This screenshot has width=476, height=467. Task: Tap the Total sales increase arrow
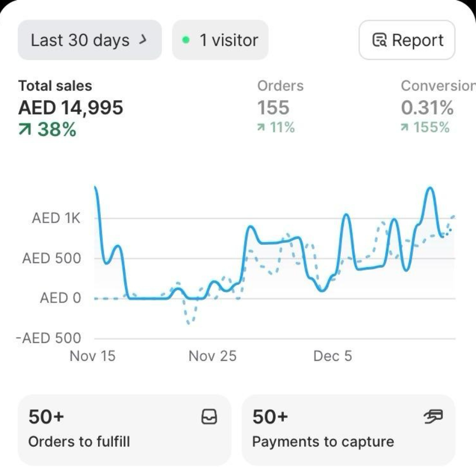(x=25, y=129)
